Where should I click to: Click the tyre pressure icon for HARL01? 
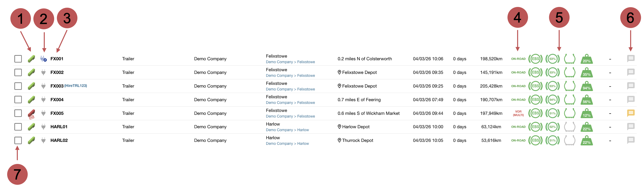click(570, 127)
